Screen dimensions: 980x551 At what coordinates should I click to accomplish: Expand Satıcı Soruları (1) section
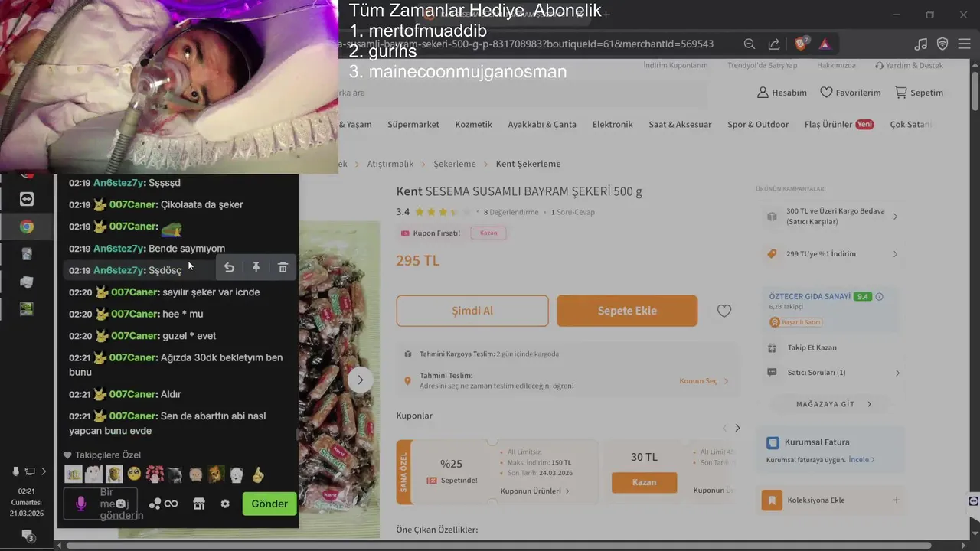[x=833, y=373]
